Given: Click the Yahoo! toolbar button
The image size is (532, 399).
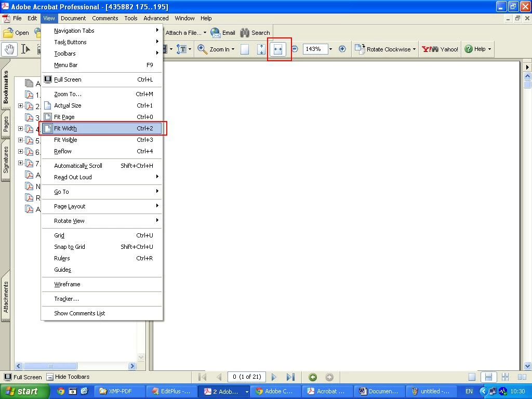Looking at the screenshot, I should 440,49.
